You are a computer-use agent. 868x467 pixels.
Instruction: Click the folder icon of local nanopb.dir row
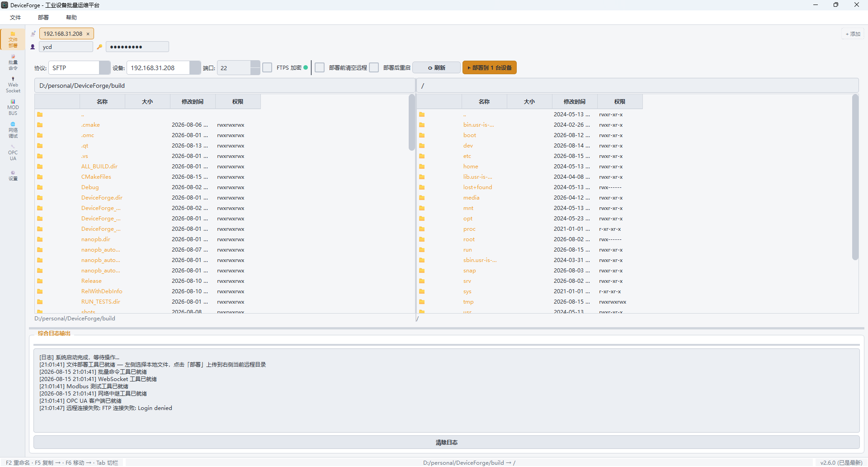point(40,239)
